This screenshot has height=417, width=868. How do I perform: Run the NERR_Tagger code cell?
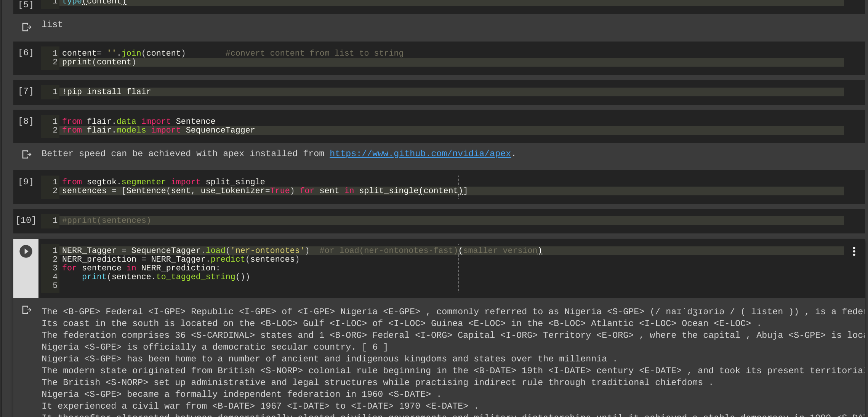coord(26,251)
